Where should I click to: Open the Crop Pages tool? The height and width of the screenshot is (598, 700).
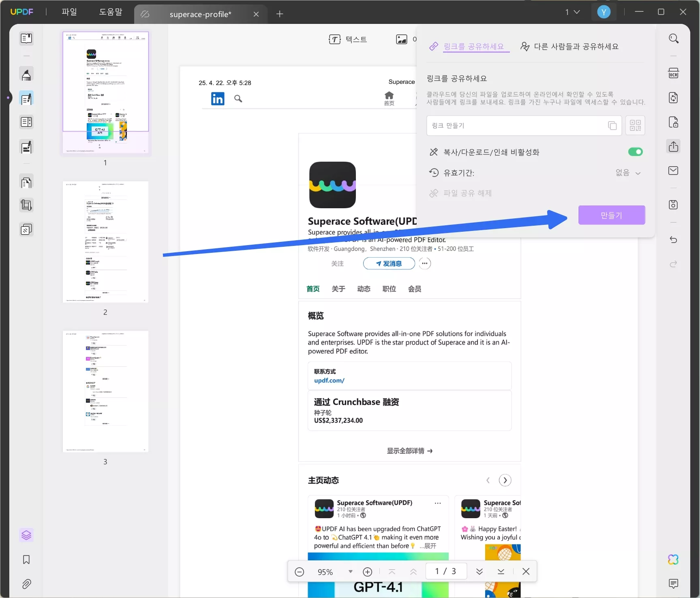coord(26,205)
